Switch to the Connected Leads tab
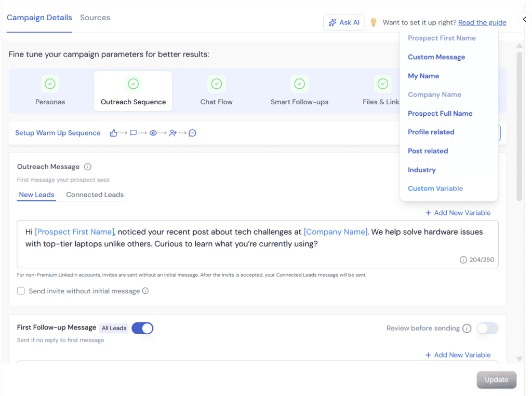Viewport: 532px width, 396px height. pos(95,195)
